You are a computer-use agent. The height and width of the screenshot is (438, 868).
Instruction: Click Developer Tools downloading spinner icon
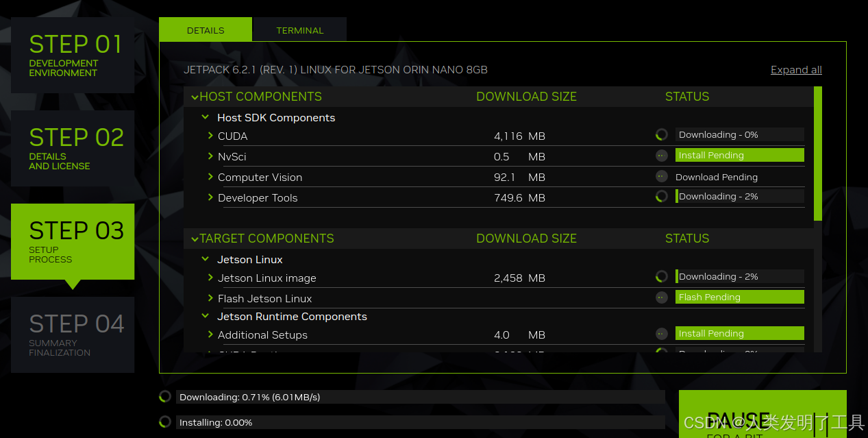click(x=661, y=197)
